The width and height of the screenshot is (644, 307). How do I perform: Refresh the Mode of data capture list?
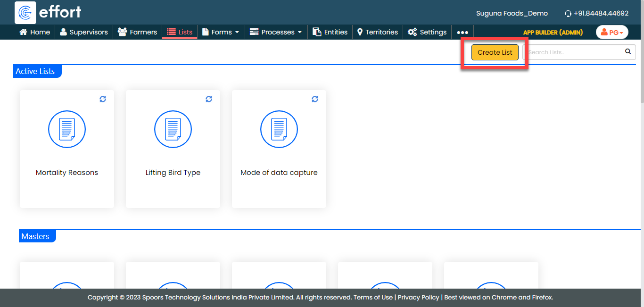point(315,99)
